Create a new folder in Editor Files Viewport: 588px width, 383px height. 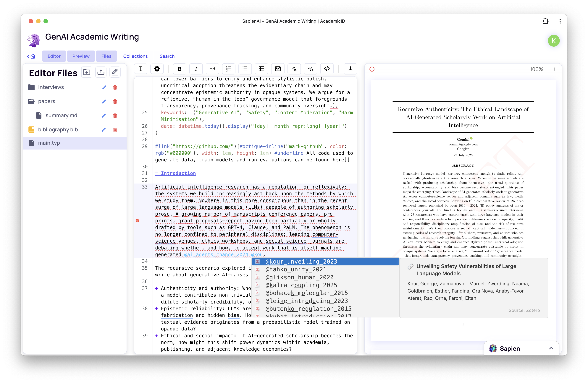pos(87,72)
